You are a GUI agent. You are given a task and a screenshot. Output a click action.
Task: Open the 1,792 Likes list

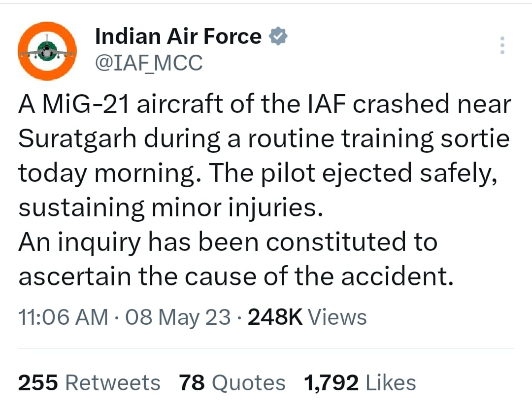360,383
